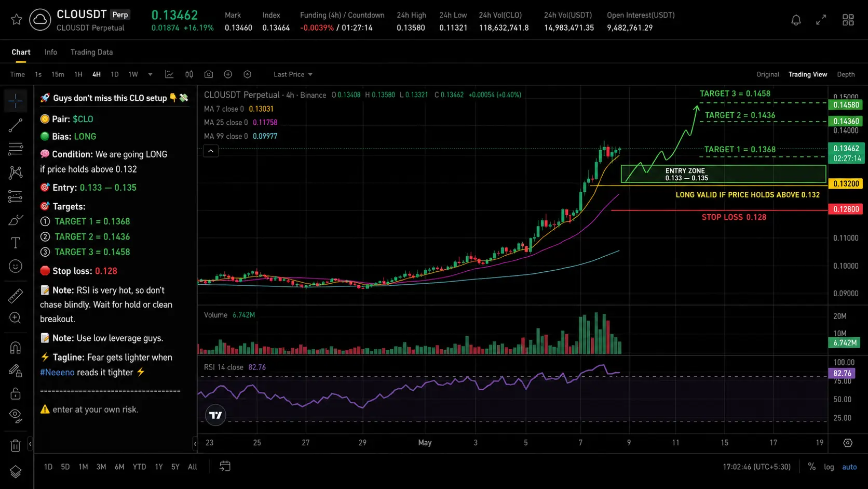
Task: Click the TradingView logo badge
Action: 215,415
